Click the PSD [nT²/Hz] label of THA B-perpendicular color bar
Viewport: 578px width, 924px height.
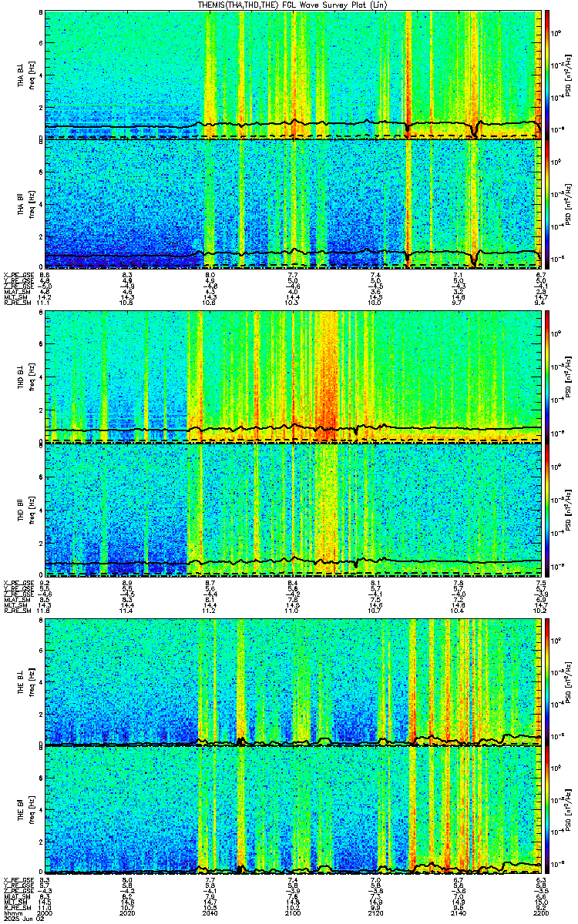pyautogui.click(x=569, y=75)
